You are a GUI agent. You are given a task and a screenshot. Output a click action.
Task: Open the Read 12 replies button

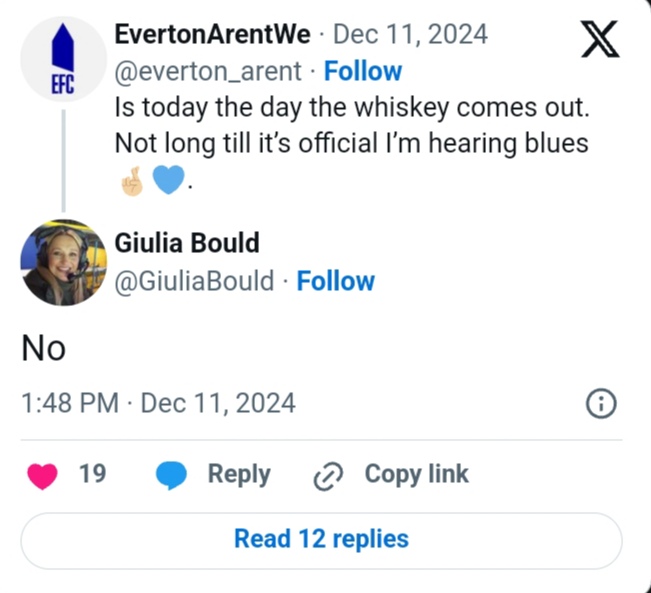point(321,539)
